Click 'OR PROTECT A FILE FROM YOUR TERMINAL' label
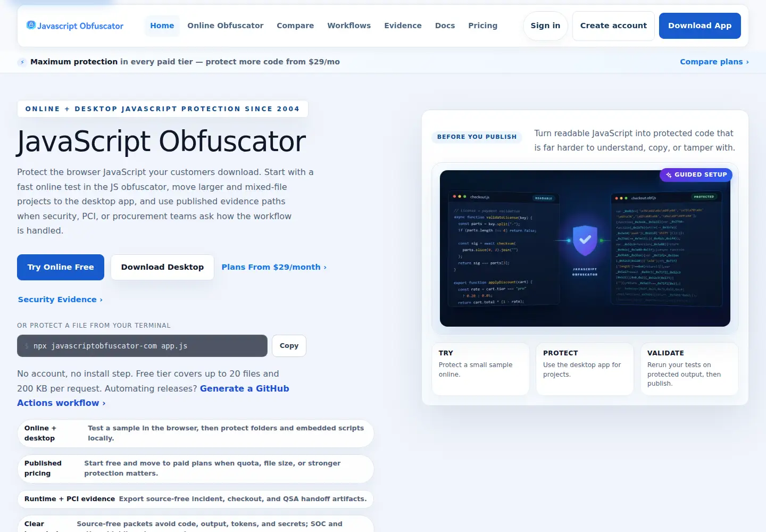Screen dimensions: 766x532 click(94, 326)
